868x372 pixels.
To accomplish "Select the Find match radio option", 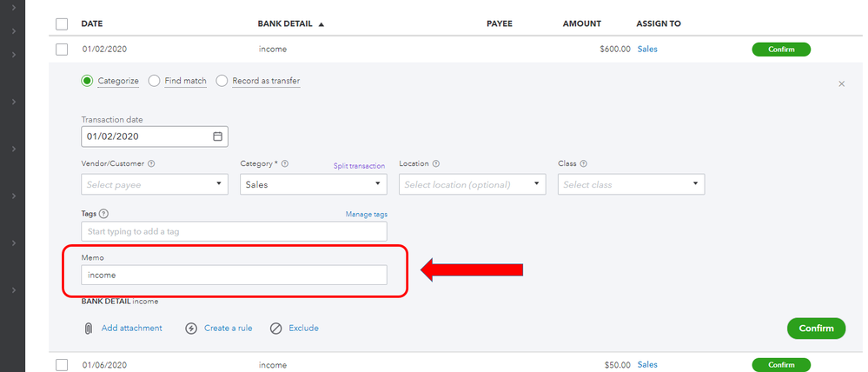I will tap(155, 81).
